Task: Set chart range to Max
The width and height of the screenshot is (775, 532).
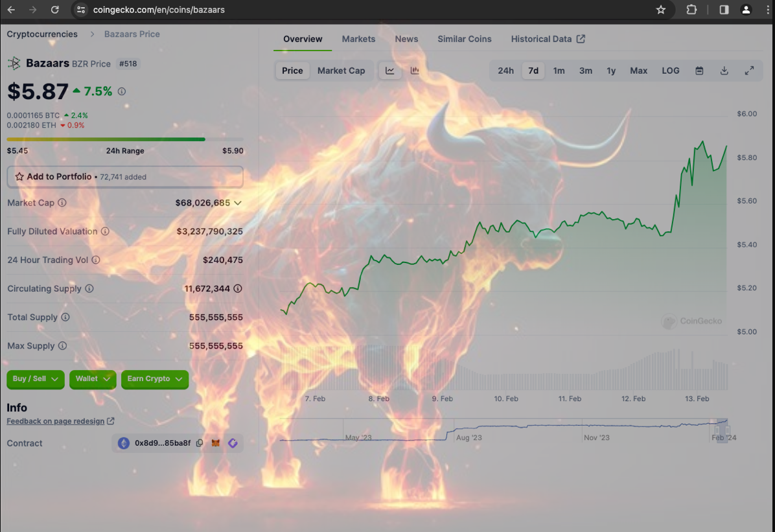Action: 638,71
